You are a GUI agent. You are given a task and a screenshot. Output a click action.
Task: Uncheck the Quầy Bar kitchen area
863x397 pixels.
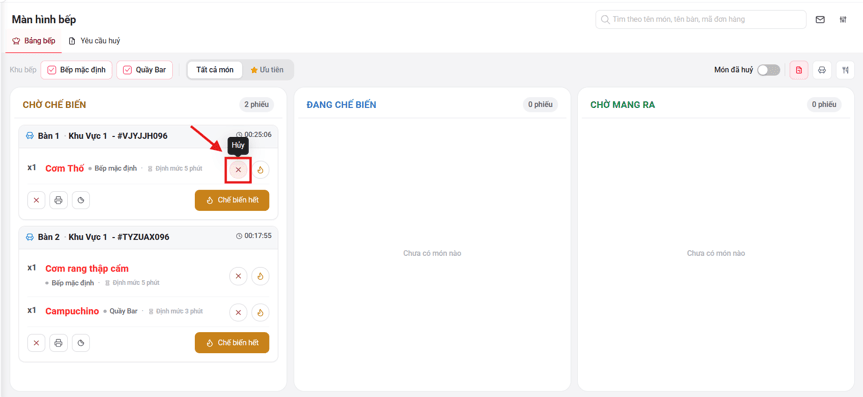[x=145, y=70]
